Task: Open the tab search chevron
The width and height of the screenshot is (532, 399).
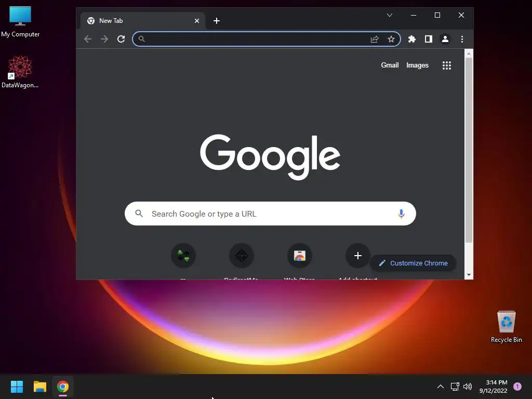Action: [x=390, y=15]
